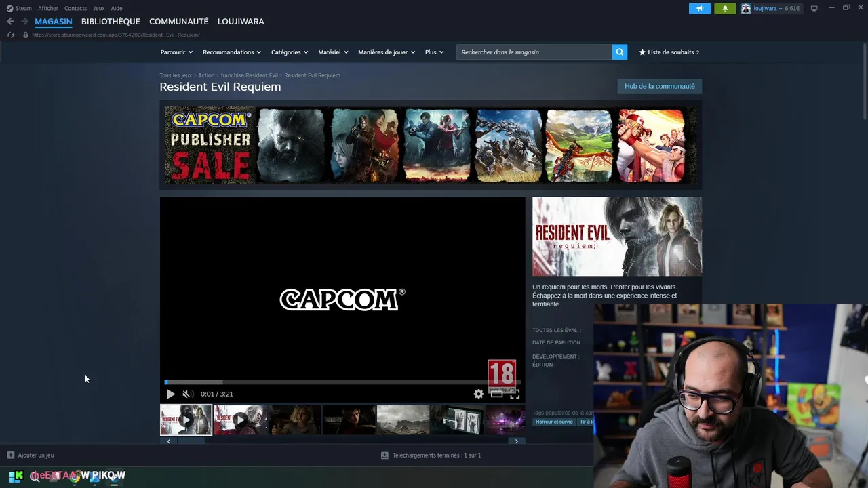868x488 pixels.
Task: Expand the Recommandations dropdown
Action: (x=232, y=52)
